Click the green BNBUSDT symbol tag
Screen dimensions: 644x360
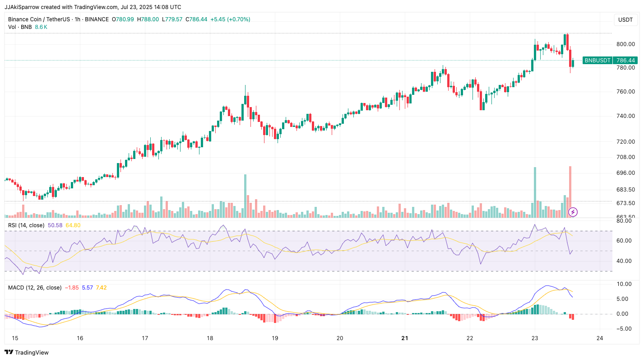(597, 60)
